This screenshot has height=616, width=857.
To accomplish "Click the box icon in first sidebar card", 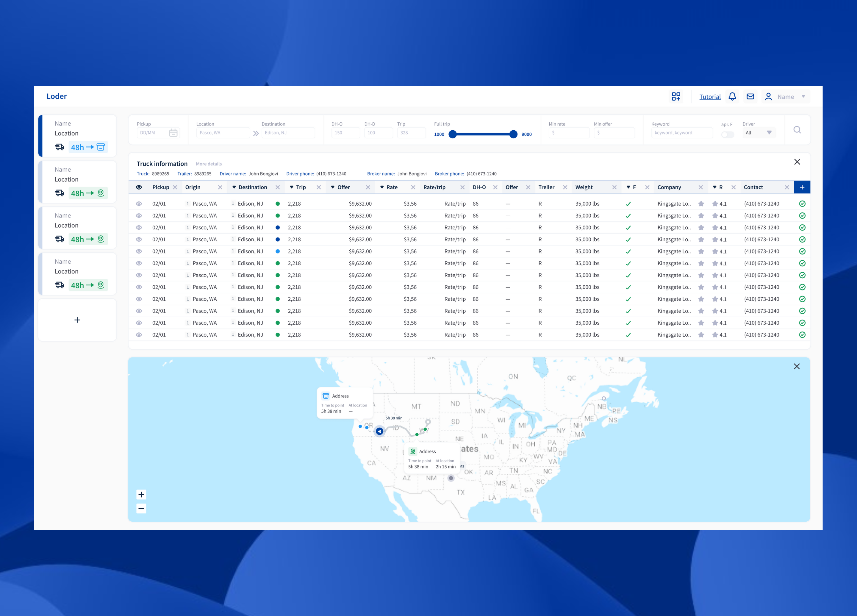I will [101, 147].
